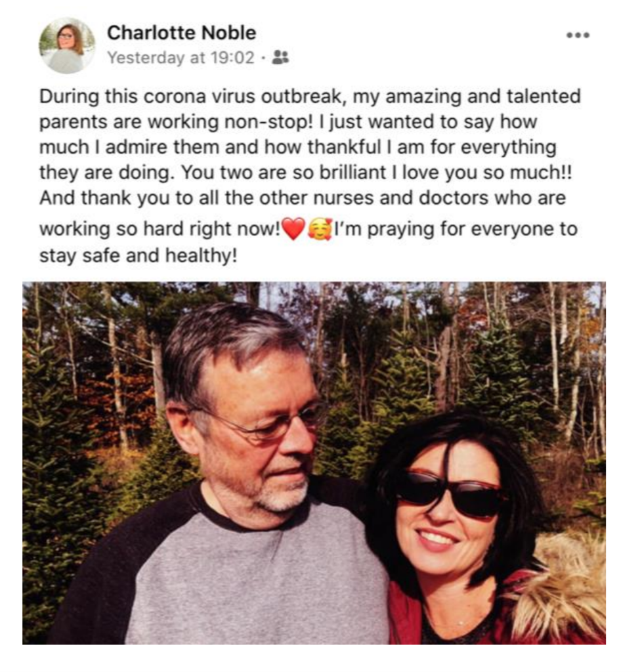Open the Charlotte Noble profile name link

pyautogui.click(x=181, y=33)
